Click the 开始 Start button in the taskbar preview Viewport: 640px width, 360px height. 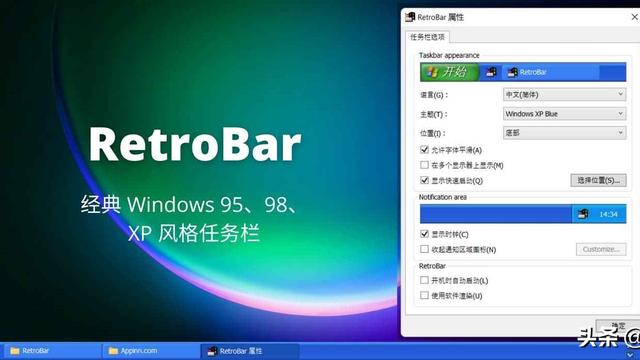point(449,72)
